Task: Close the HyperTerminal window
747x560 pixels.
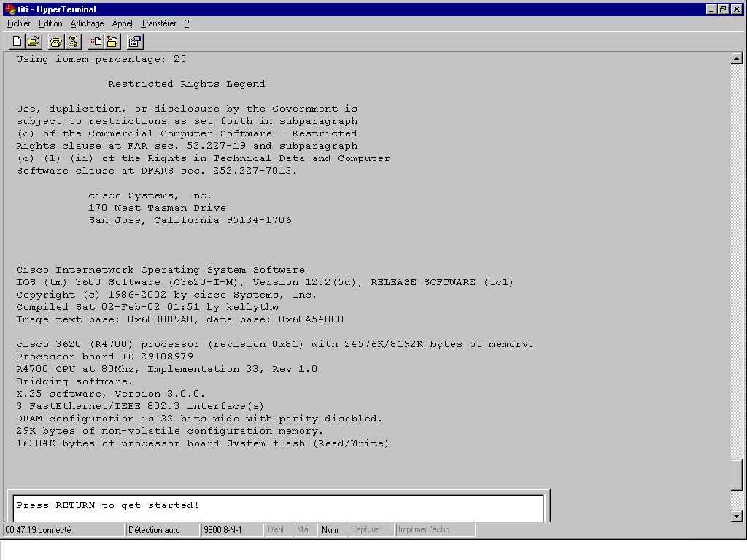Action: [736, 9]
